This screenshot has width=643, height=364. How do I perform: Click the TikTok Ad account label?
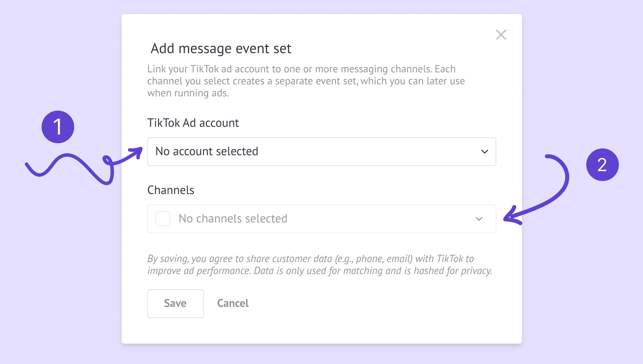point(193,123)
